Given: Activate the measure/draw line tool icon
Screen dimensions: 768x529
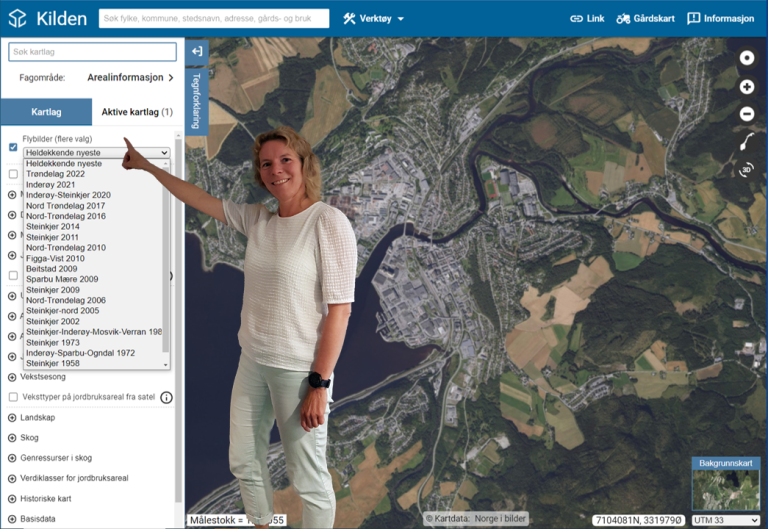Looking at the screenshot, I should [x=746, y=142].
